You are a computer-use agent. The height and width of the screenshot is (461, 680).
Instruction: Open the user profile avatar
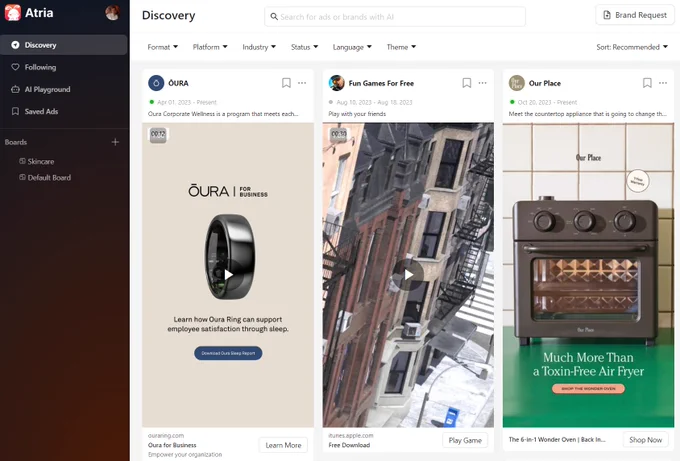(x=113, y=13)
